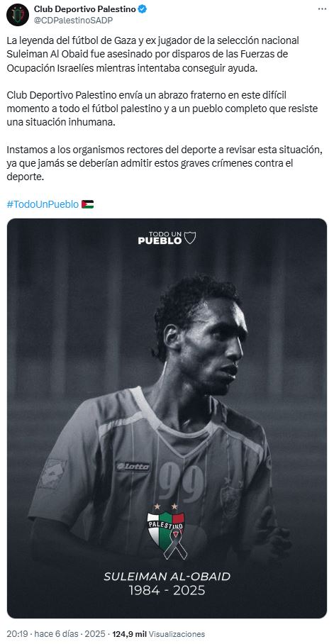
Task: Click the Palestinian flag emoji after hashtag
Action: (87, 204)
